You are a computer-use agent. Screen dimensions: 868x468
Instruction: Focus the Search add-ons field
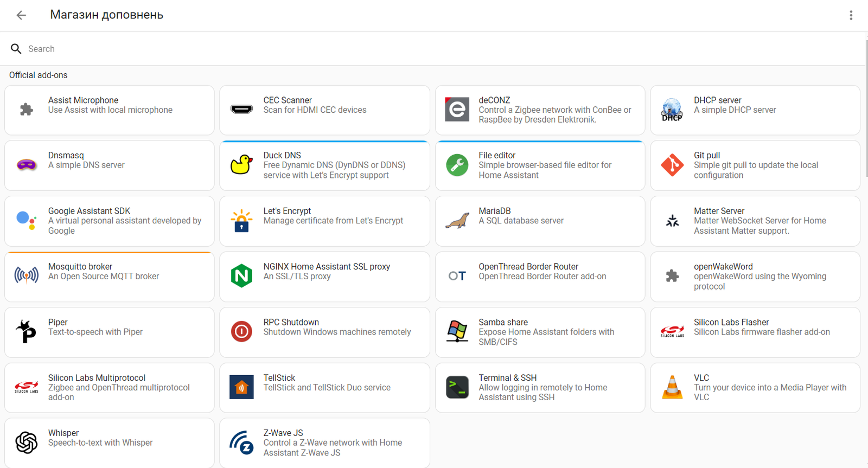434,49
